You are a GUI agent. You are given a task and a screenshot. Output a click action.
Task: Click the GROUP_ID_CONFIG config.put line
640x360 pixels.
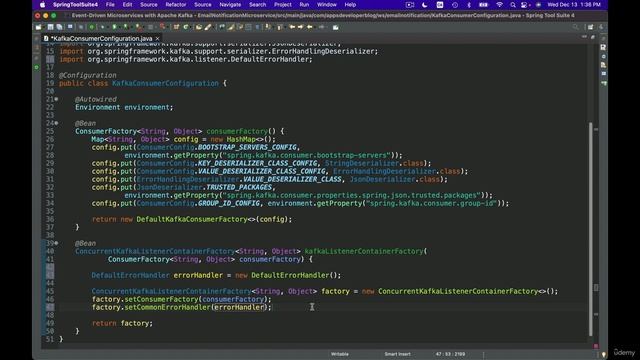point(300,203)
